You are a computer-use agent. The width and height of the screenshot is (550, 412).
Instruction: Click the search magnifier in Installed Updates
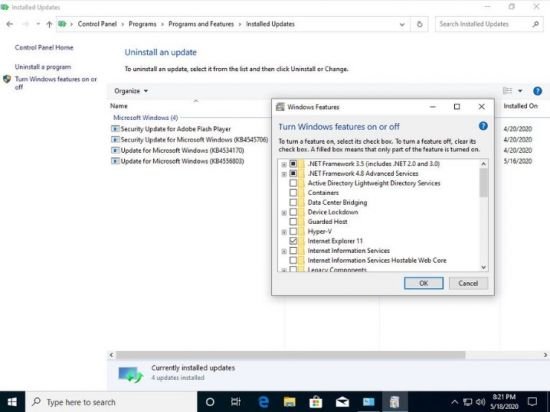[536, 24]
